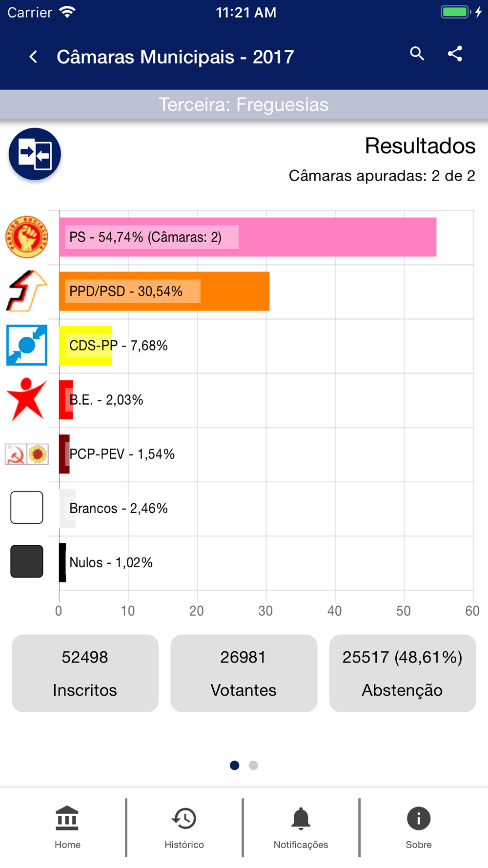Select the PCP-PEV coalition logo

[x=27, y=454]
